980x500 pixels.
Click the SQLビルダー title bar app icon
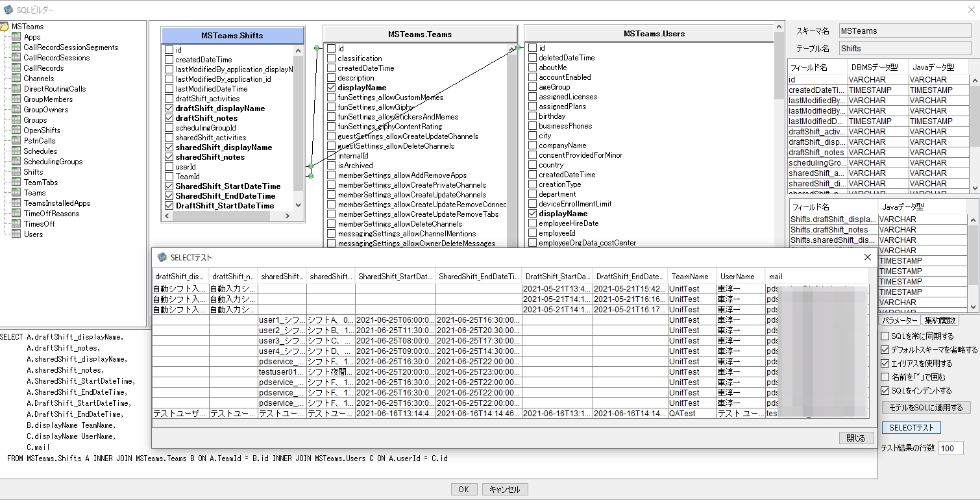pos(8,10)
